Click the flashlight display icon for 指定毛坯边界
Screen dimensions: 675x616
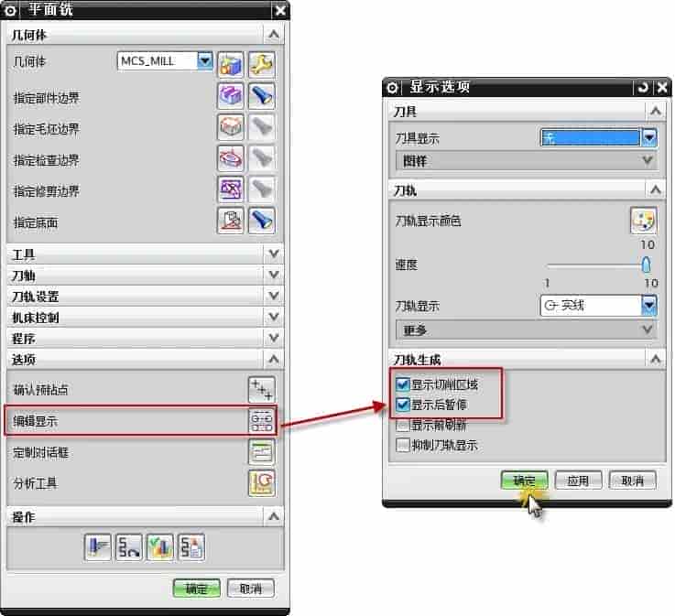coord(262,127)
